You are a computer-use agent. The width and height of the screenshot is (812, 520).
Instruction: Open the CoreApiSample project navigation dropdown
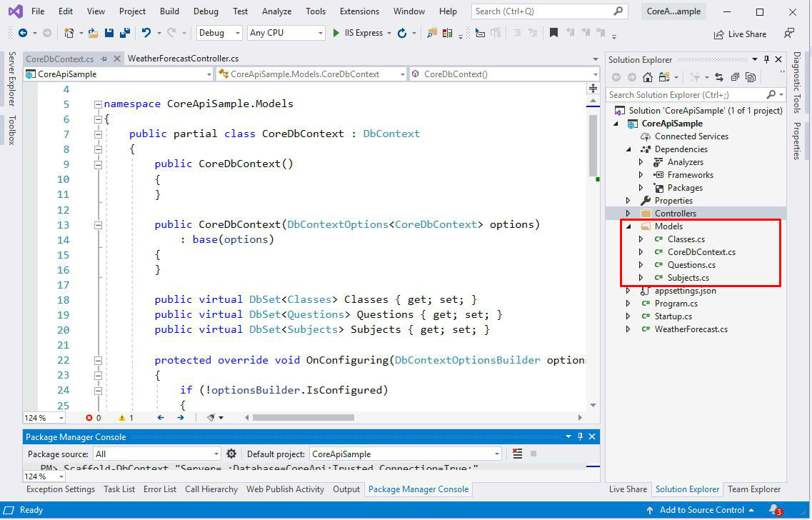119,74
